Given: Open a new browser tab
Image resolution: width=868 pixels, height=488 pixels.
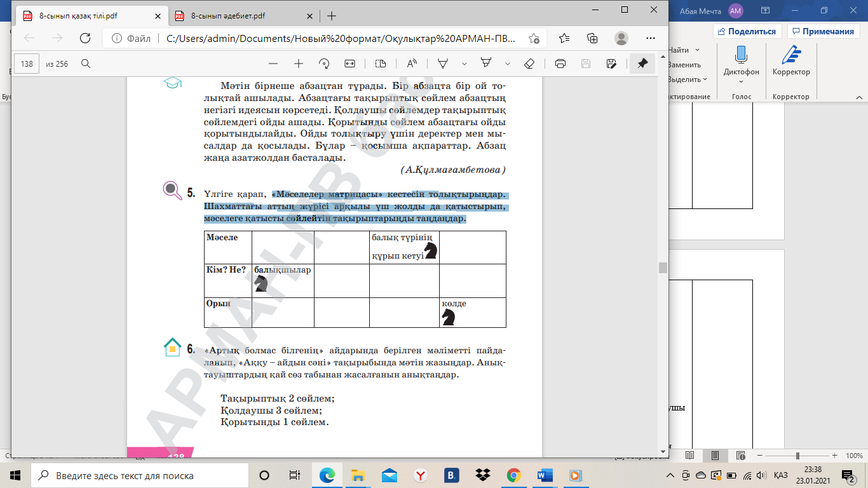Looking at the screenshot, I should (x=331, y=16).
